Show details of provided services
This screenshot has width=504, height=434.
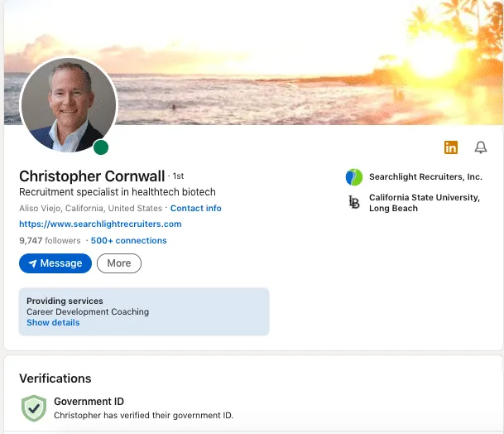click(x=53, y=322)
